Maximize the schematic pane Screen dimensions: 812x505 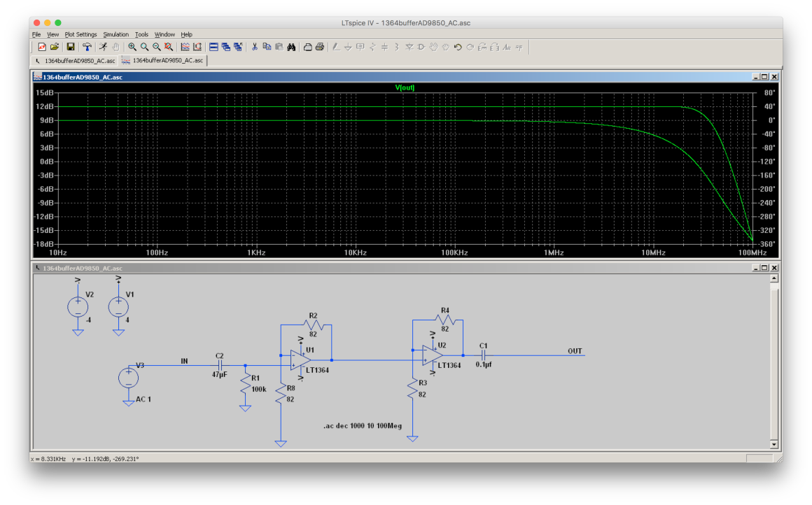[x=765, y=267]
